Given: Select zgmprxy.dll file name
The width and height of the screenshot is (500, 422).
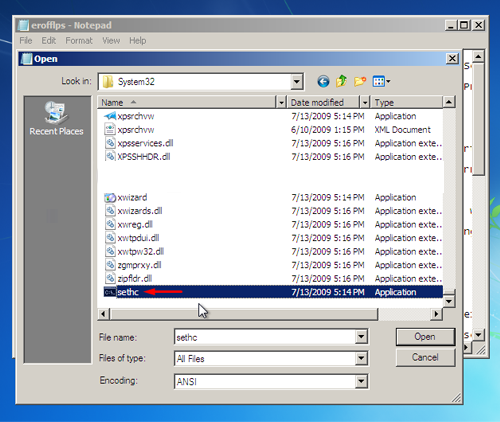Looking at the screenshot, I should coord(139,265).
